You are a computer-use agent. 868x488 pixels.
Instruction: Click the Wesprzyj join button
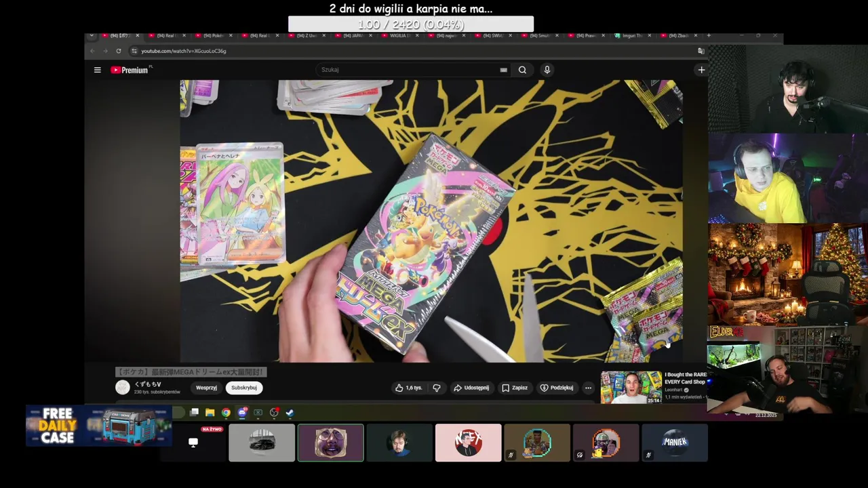coord(206,388)
